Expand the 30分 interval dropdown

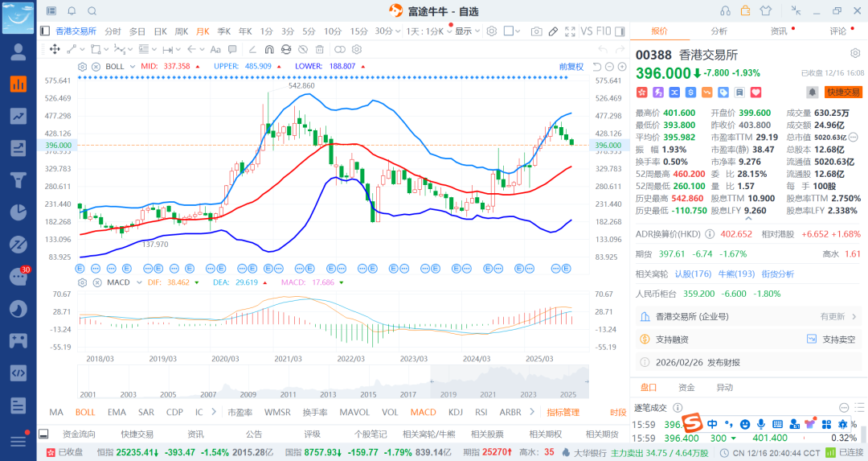(387, 31)
